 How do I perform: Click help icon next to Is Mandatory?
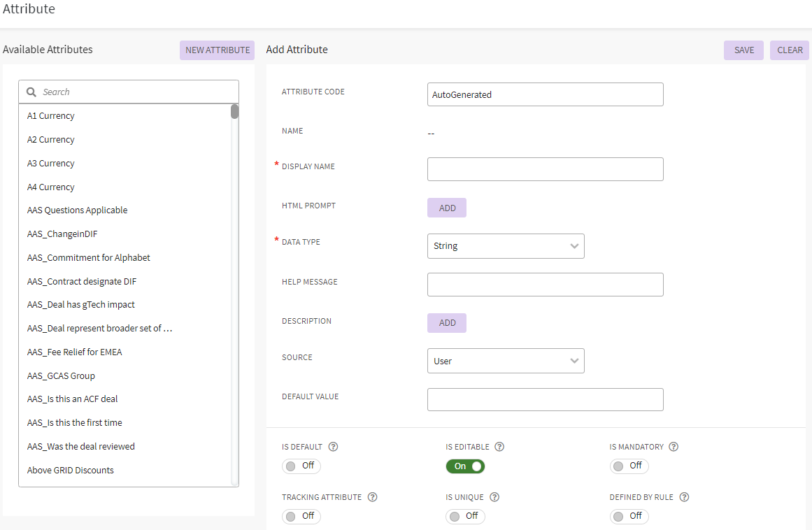[x=674, y=447]
